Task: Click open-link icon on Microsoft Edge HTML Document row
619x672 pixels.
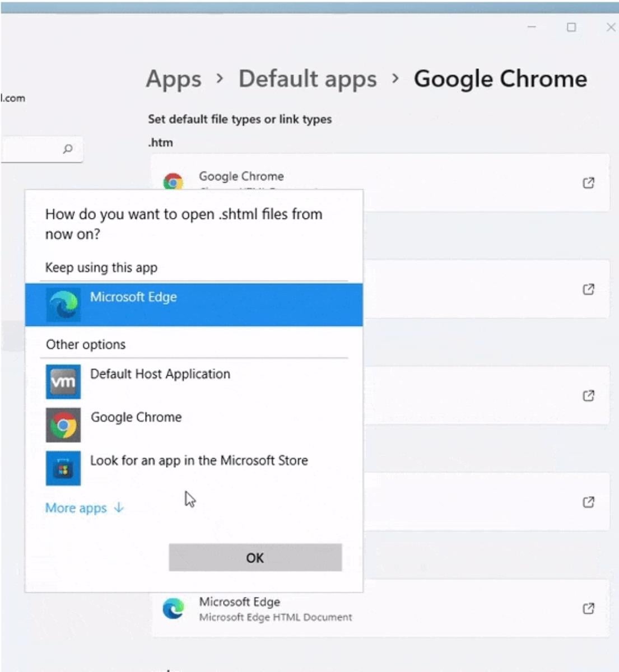Action: click(x=588, y=608)
